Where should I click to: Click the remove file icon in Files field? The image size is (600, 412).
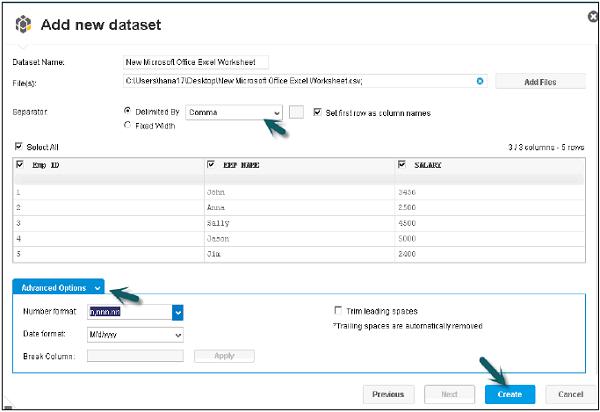tap(479, 81)
